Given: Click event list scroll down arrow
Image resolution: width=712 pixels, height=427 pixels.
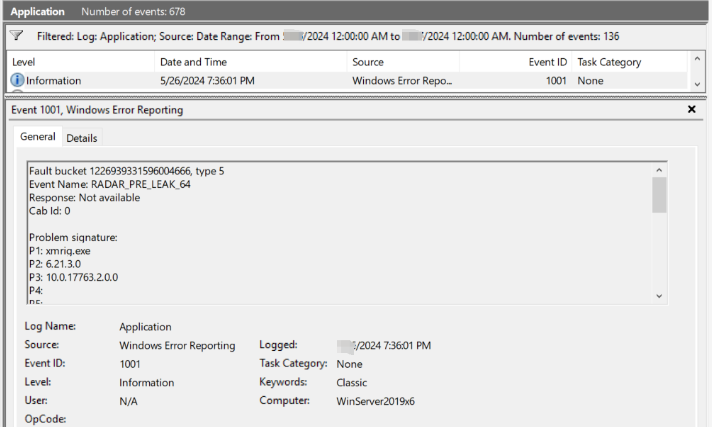Looking at the screenshot, I should (x=697, y=84).
